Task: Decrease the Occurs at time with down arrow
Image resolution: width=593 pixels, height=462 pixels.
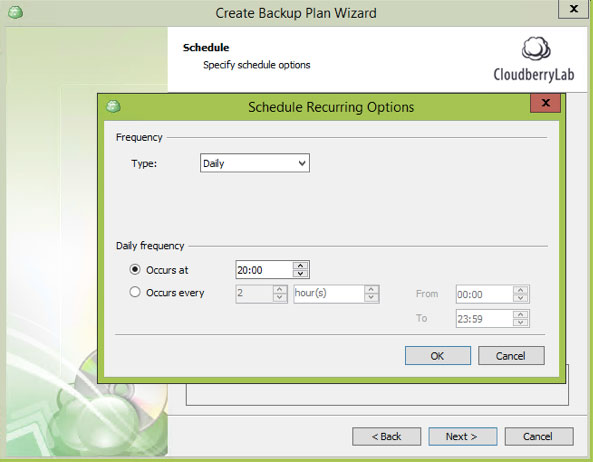Action: tap(300, 274)
